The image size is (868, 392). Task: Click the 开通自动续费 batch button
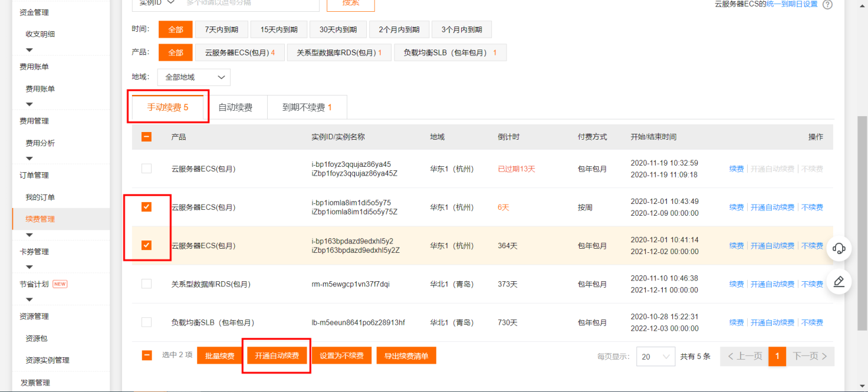277,355
